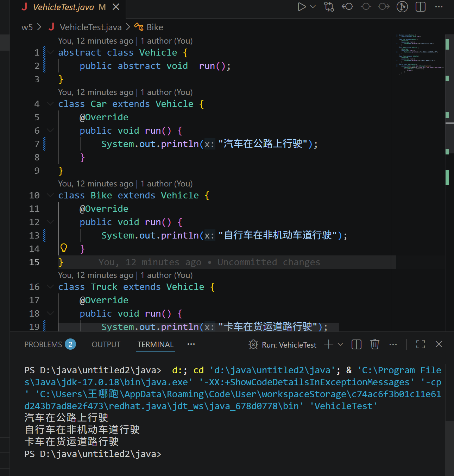The width and height of the screenshot is (454, 476).
Task: Run the Java file with play button
Action: [x=301, y=7]
